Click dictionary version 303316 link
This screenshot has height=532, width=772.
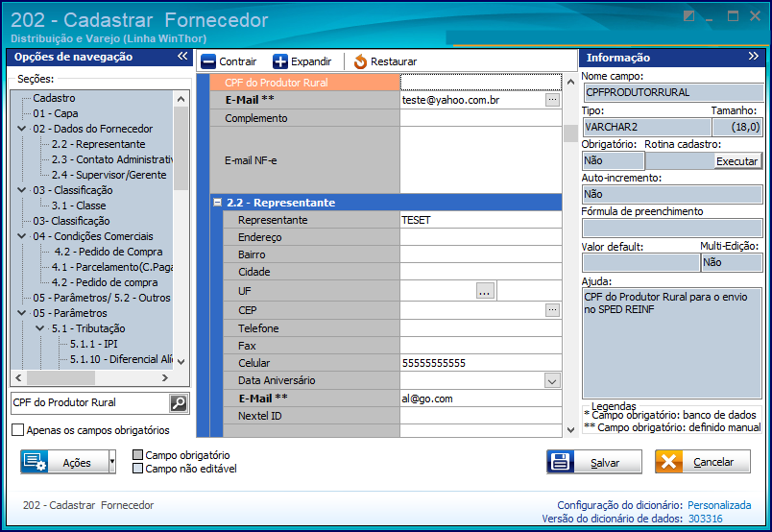[x=705, y=519]
